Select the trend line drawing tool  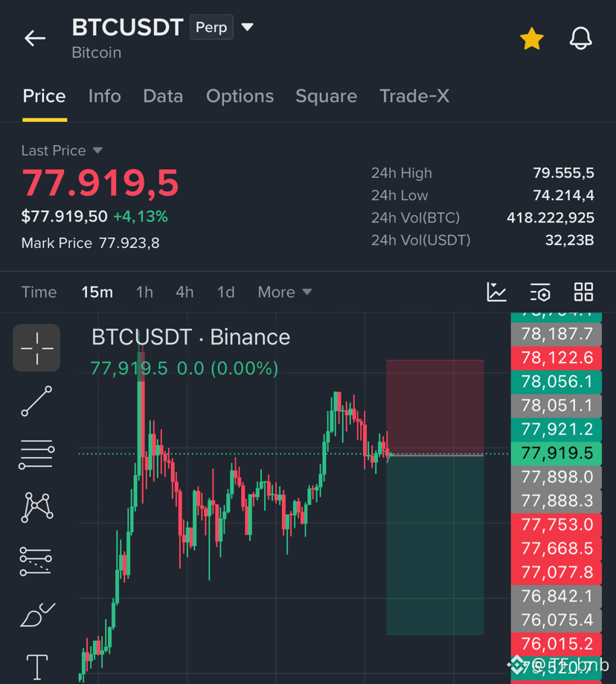(36, 401)
